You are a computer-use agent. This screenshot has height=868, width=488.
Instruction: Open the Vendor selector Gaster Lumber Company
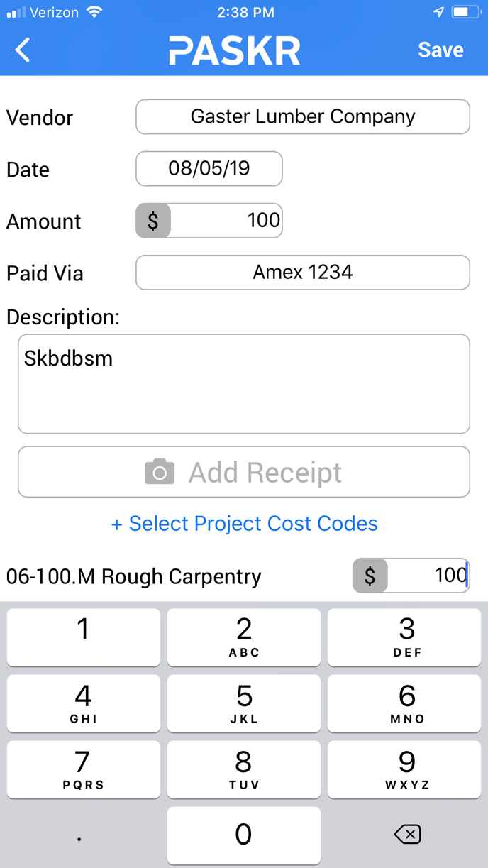pos(303,117)
